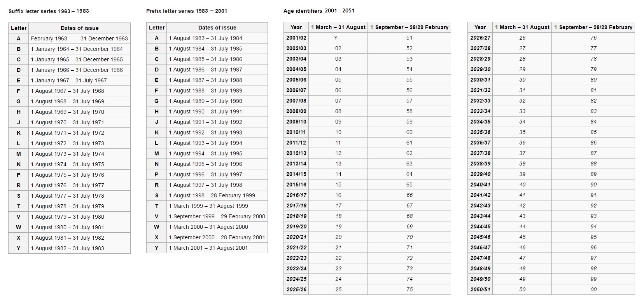Click the year cell '2033/34'
Viewport: 644px width, 303px height.
(480, 111)
